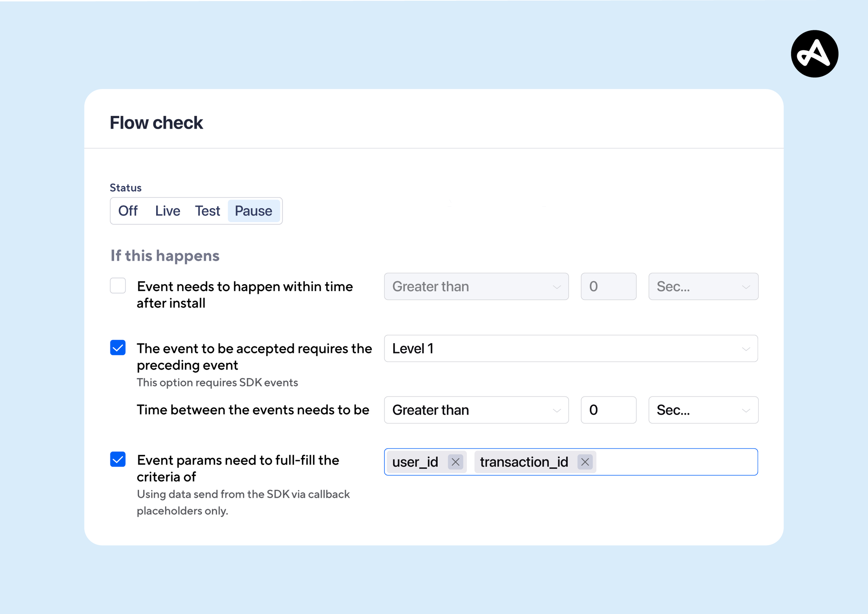Image resolution: width=868 pixels, height=614 pixels.
Task: Select the Pause status option
Action: [x=254, y=211]
